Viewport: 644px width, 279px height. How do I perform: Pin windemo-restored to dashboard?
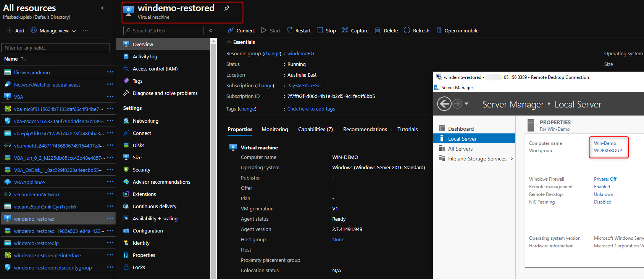(227, 8)
